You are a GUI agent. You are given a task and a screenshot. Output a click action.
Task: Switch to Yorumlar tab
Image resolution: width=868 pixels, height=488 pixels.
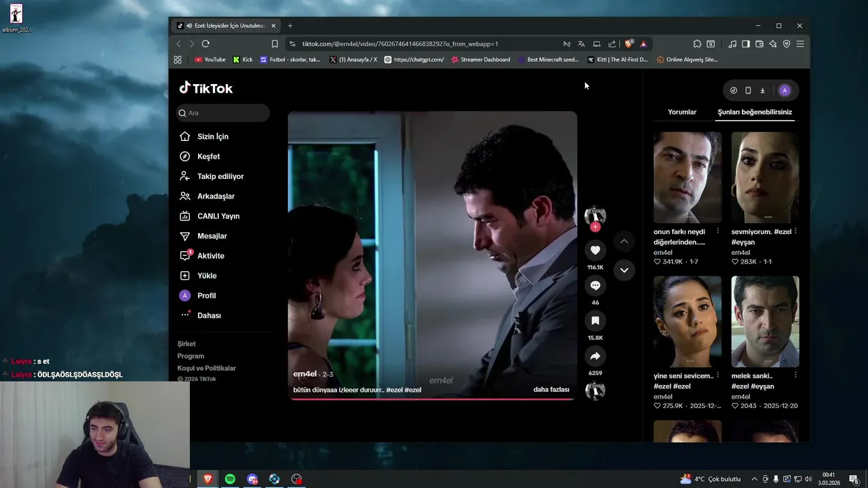[682, 112]
